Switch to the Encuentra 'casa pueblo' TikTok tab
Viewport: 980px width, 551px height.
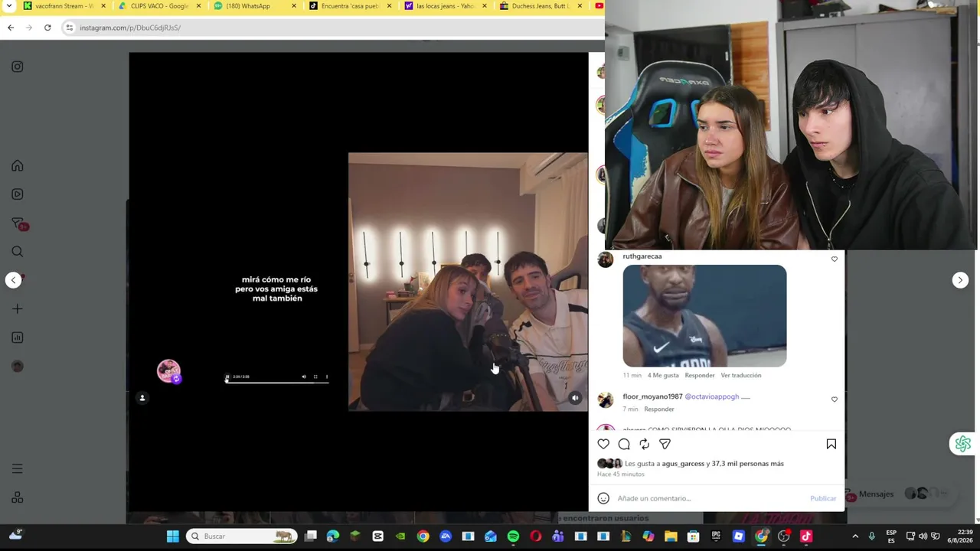pyautogui.click(x=349, y=6)
